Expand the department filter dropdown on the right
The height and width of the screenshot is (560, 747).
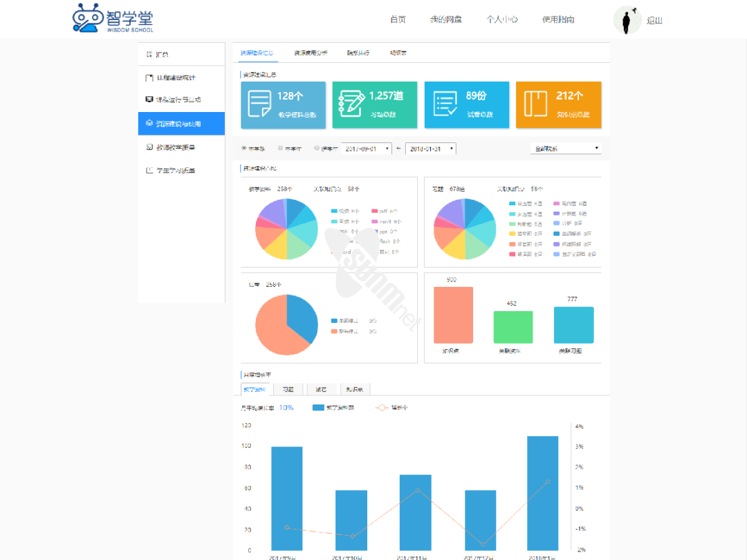(565, 148)
